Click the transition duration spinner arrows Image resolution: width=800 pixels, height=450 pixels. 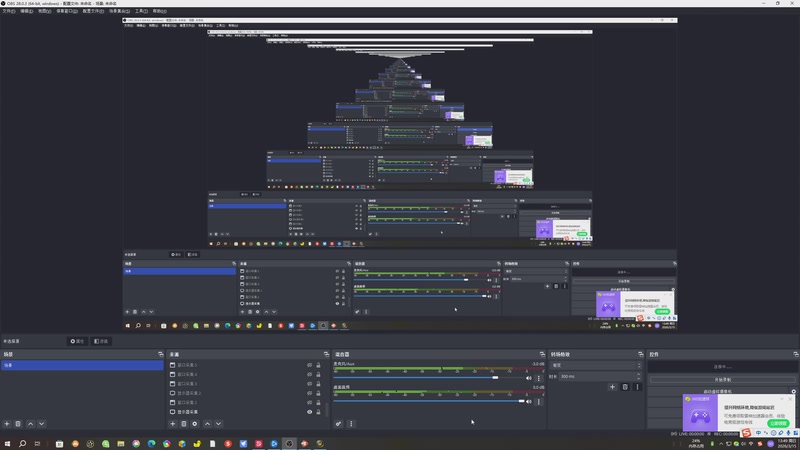pos(638,376)
